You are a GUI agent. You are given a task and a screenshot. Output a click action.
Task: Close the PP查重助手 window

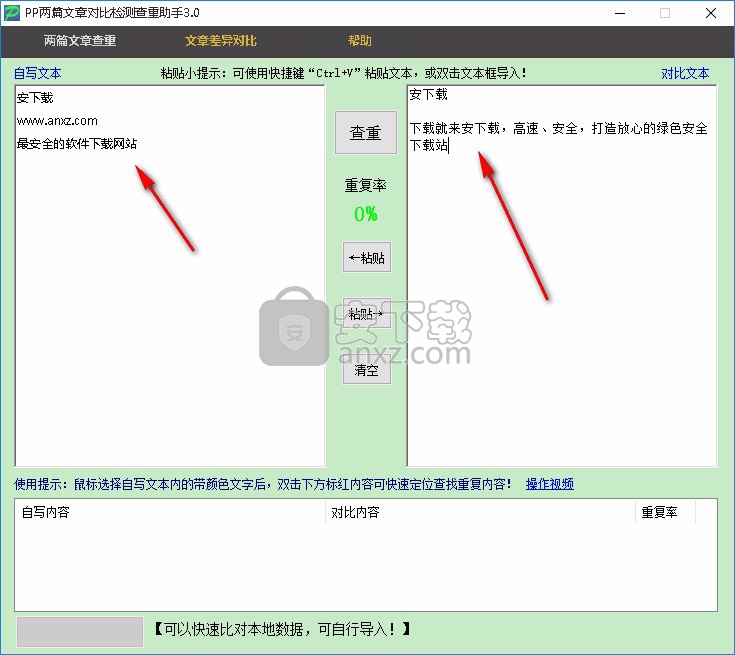pyautogui.click(x=711, y=13)
